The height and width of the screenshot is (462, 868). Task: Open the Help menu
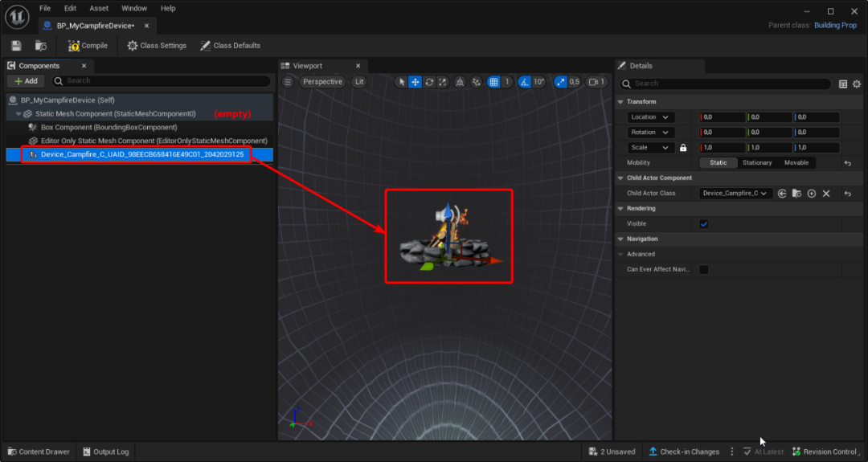coord(168,8)
